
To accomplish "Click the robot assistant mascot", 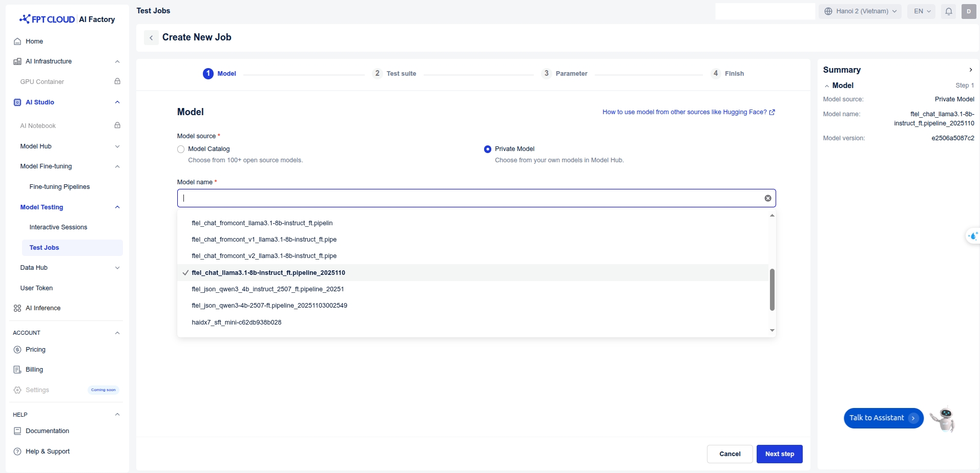I will (944, 419).
